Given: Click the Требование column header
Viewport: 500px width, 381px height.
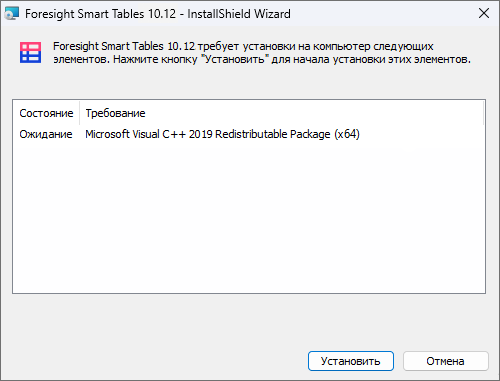Looking at the screenshot, I should pos(282,113).
